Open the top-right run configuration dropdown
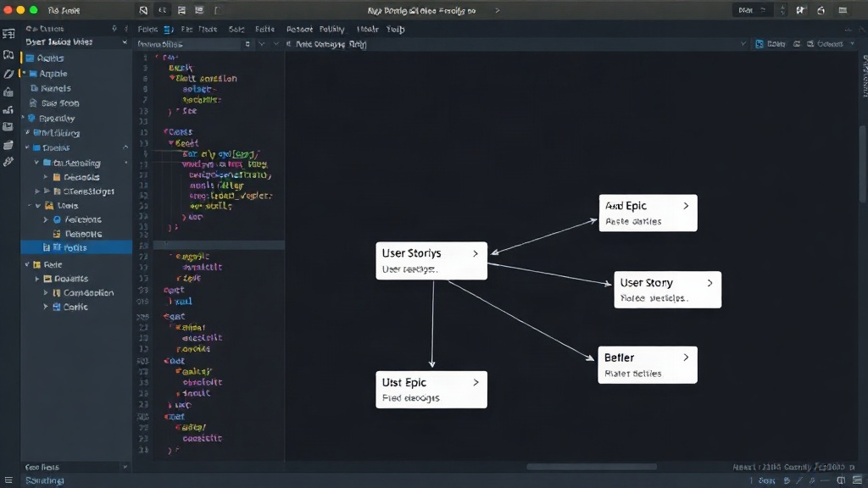This screenshot has height=488, width=868. [x=753, y=10]
